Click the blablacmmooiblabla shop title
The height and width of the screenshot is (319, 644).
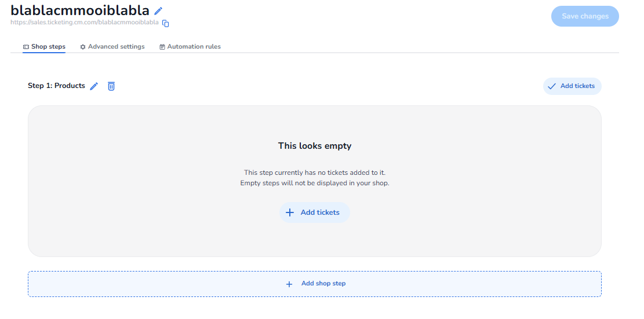[80, 10]
